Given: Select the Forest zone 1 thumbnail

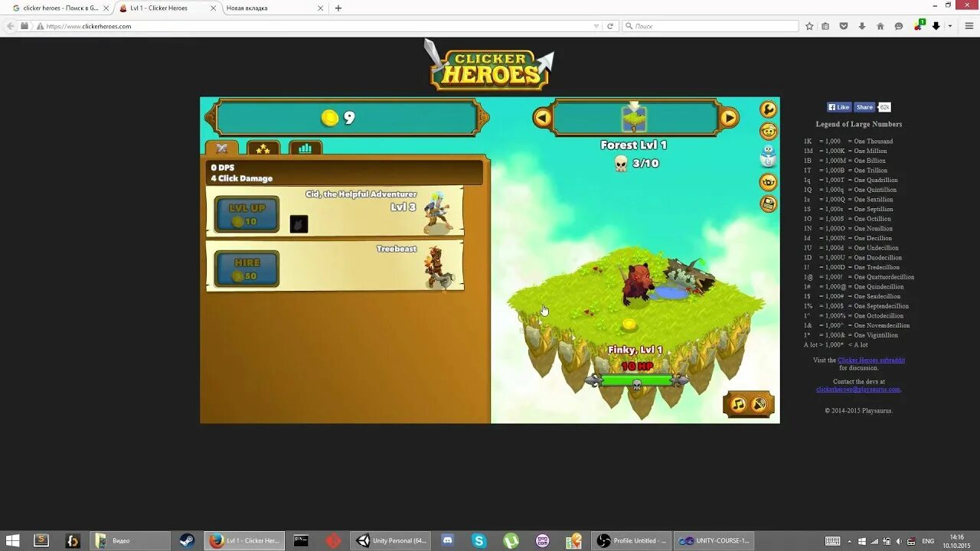Looking at the screenshot, I should coord(634,119).
